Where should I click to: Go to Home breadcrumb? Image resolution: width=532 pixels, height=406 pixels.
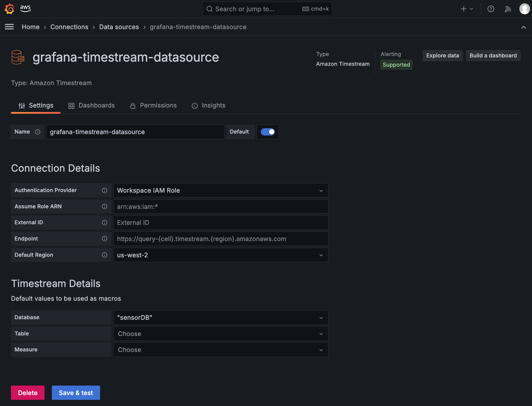(x=31, y=27)
